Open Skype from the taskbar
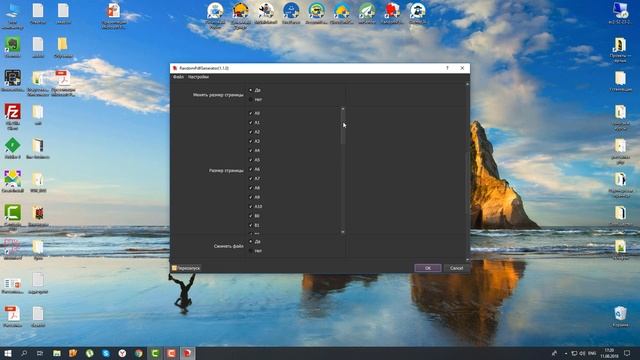The image size is (640, 360). pyautogui.click(x=106, y=353)
